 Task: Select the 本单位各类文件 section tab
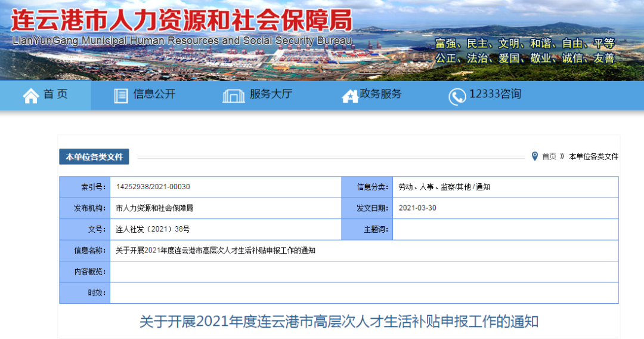coord(94,156)
